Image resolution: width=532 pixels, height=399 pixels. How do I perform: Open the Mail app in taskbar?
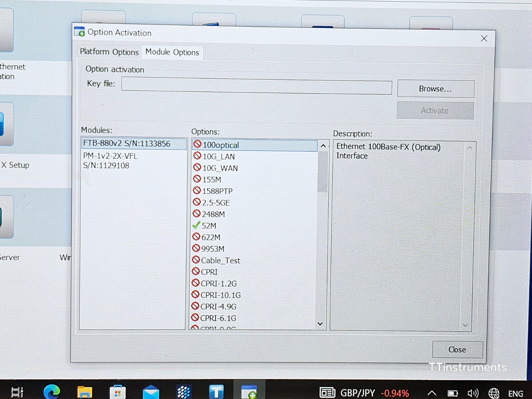[x=151, y=392]
